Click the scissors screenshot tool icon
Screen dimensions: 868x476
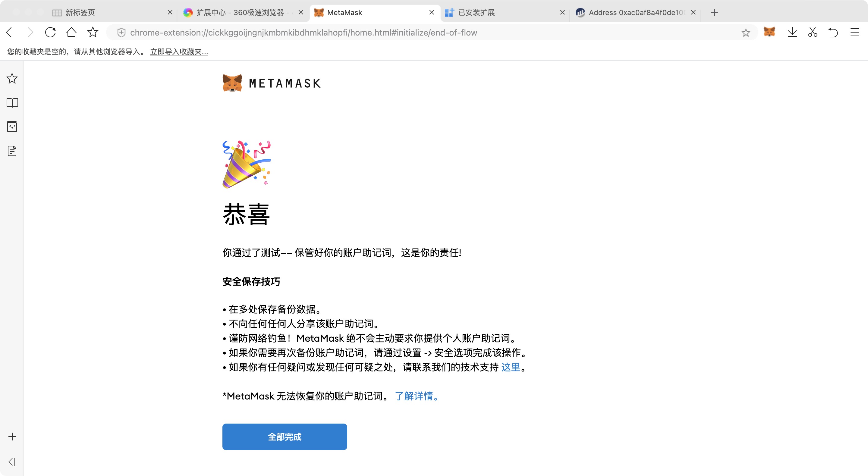point(813,32)
